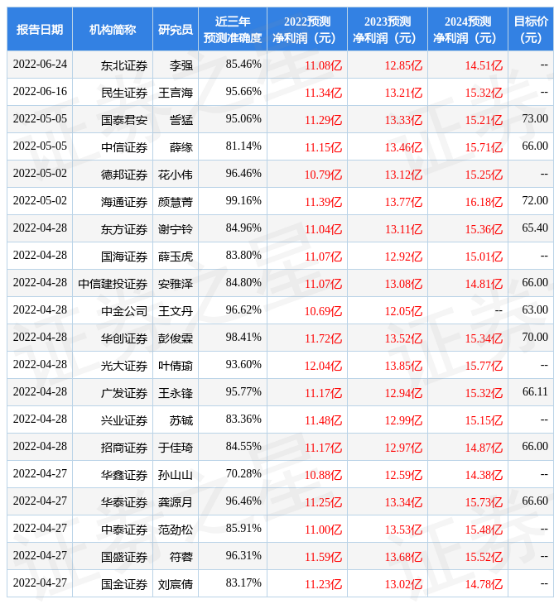Click analyst name 王言海
Viewport: 554px width, 604px height.
pyautogui.click(x=175, y=92)
